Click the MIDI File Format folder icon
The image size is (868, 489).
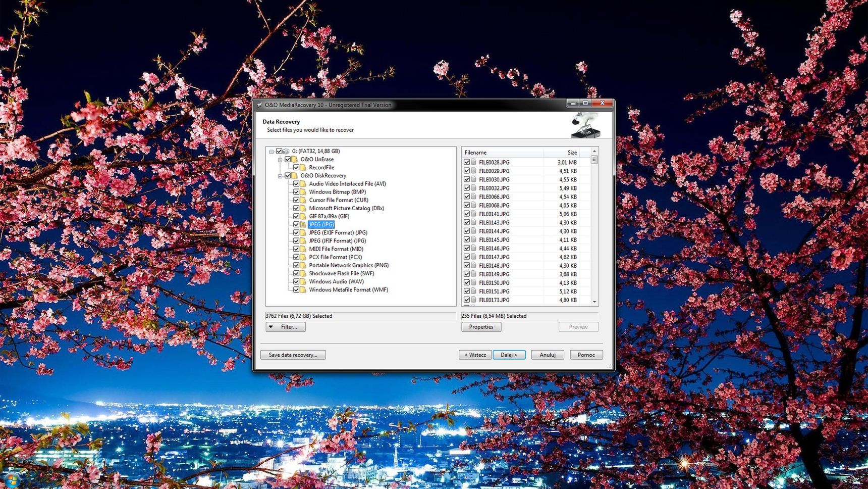coord(303,249)
